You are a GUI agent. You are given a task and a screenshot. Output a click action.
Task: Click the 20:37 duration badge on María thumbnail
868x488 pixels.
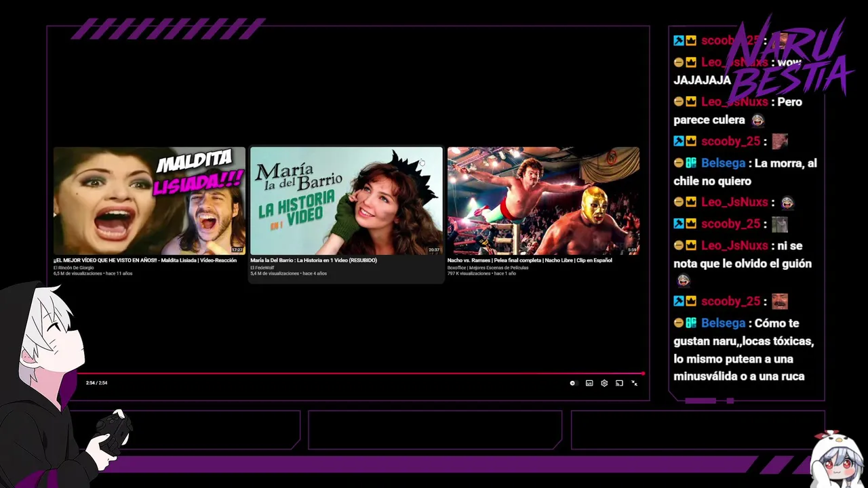pyautogui.click(x=434, y=250)
